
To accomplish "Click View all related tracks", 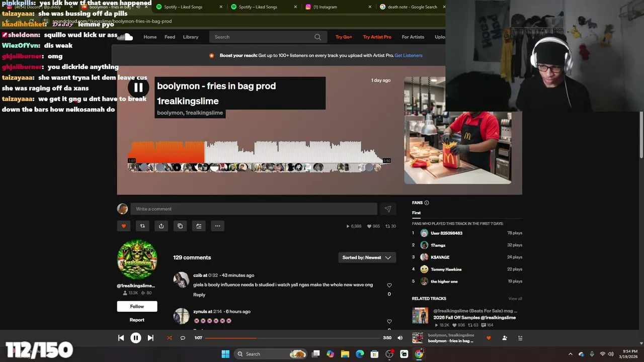I will (515, 299).
